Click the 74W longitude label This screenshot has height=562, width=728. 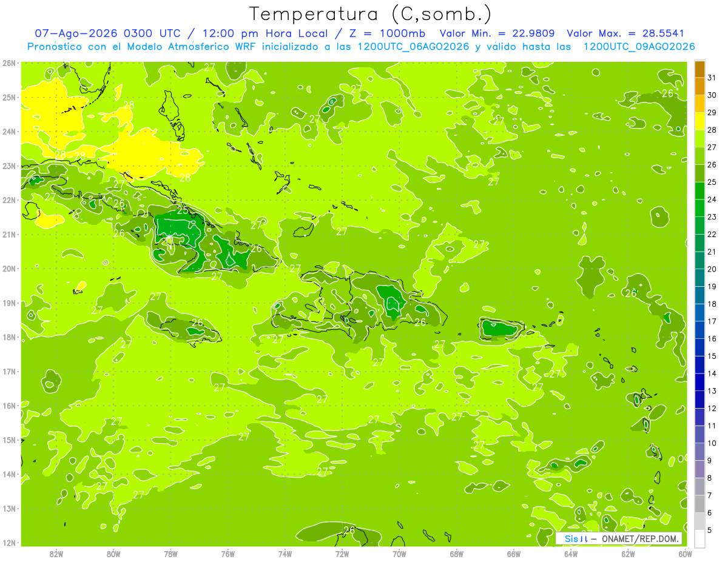coord(285,553)
